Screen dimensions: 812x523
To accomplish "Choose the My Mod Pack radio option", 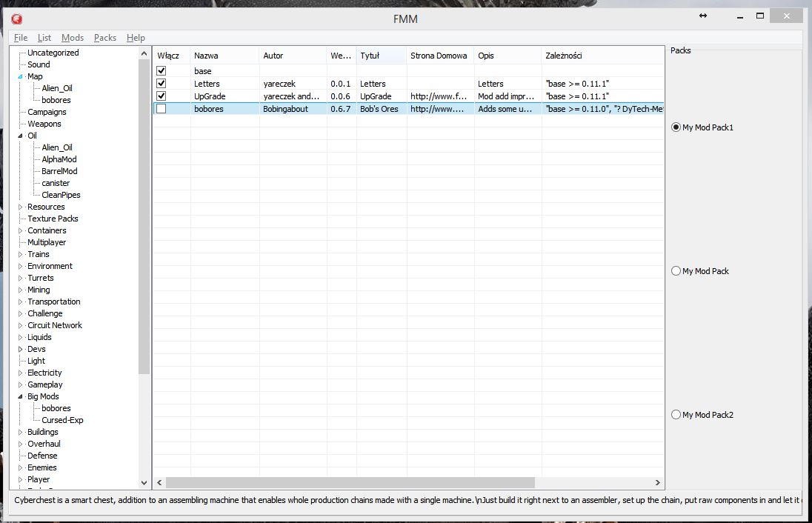I will point(676,271).
